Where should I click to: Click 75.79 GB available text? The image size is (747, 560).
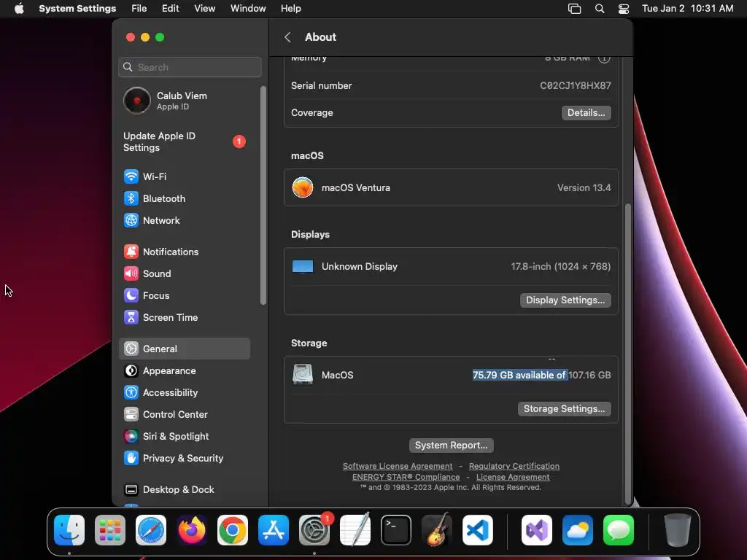(519, 376)
